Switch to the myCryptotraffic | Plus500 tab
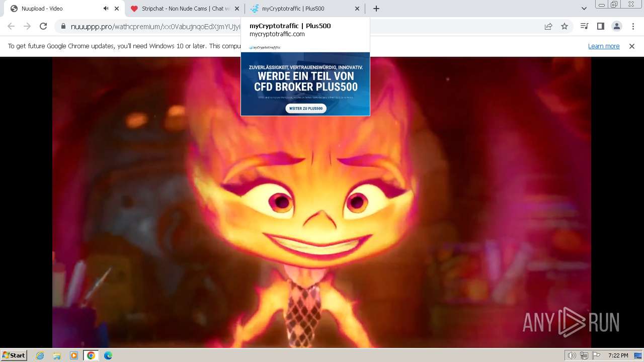Screen dimensions: 644x362 click(305, 9)
